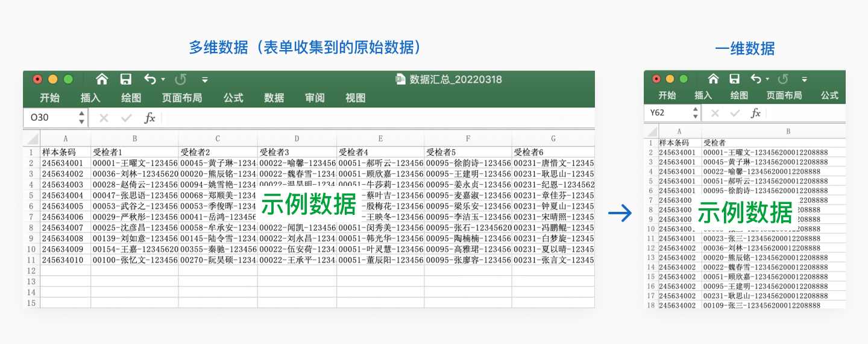Select cell 245634010 in 数据汇总_20220318 sheet
This screenshot has width=868, height=344.
[65, 260]
